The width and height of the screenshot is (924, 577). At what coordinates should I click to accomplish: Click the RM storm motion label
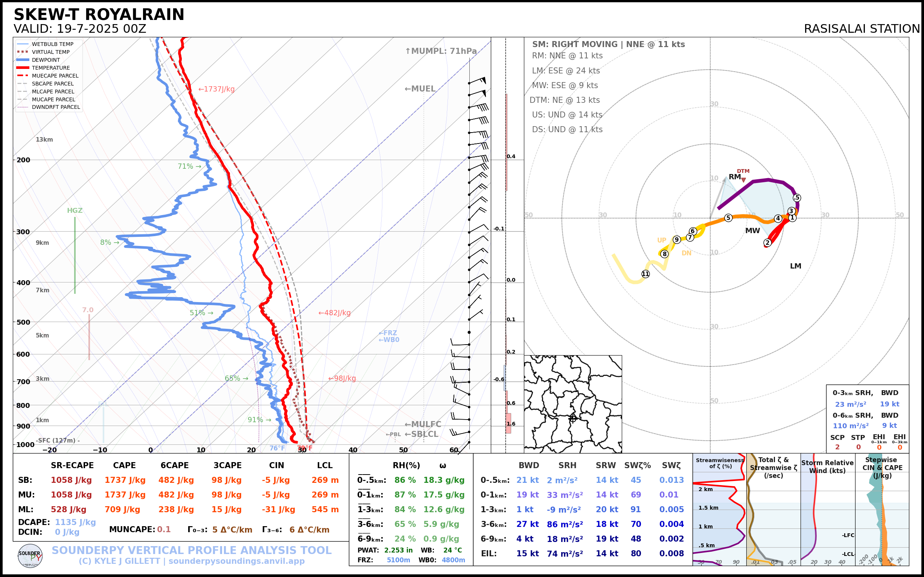pos(734,177)
